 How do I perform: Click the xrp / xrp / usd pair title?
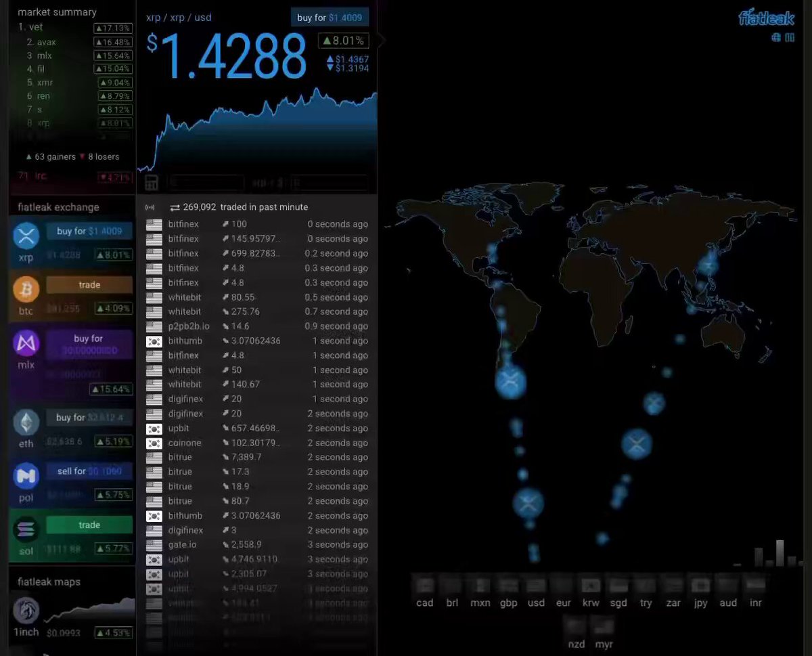point(179,18)
